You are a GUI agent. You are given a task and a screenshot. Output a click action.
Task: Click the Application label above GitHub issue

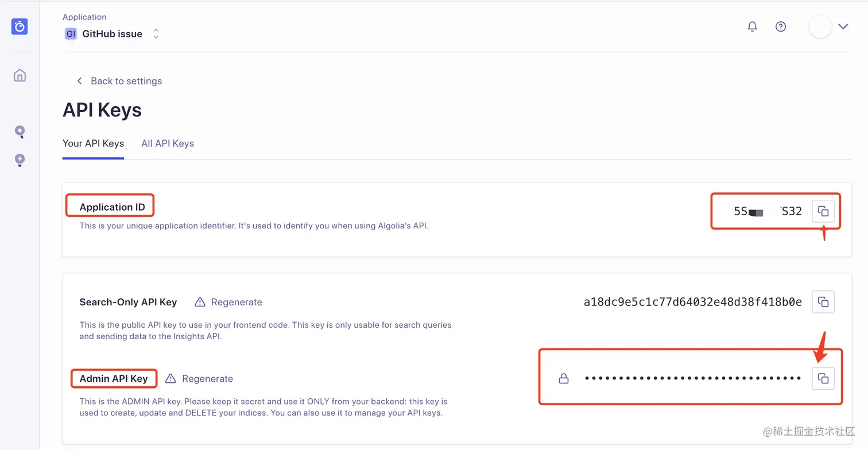(x=84, y=17)
